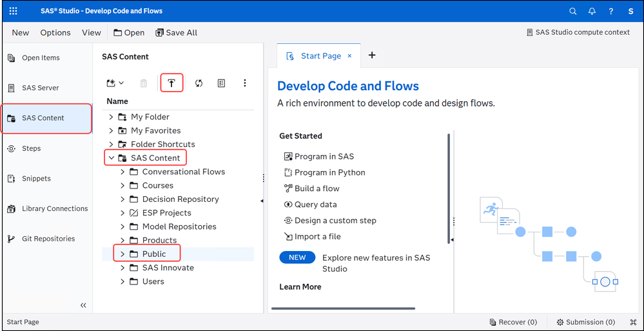644x331 pixels.
Task: Click Recover (0) in the status bar
Action: coord(513,322)
